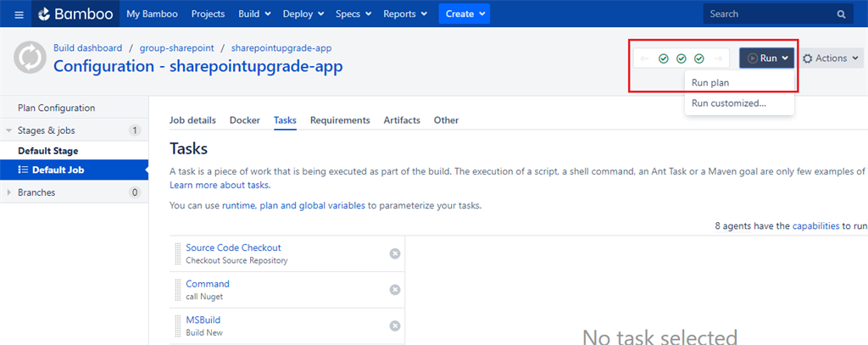The image size is (868, 345).
Task: Select the Source Code Checkout task
Action: click(234, 248)
